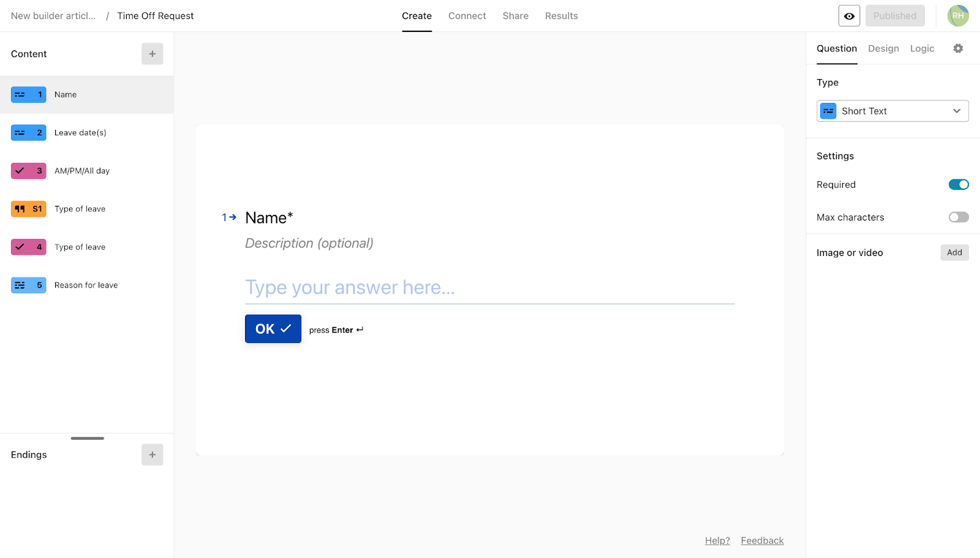Open question settings gear icon
Viewport: 980px width, 558px height.
958,48
